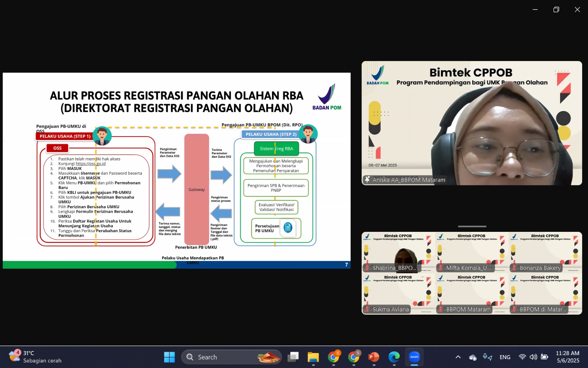Click the taskbar Search box
588x368 pixels.
[231, 357]
